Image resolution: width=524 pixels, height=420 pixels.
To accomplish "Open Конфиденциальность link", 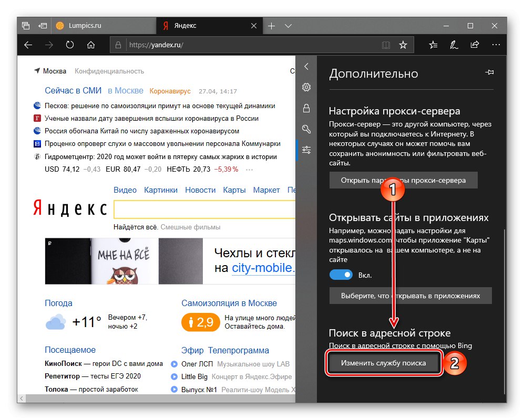I will click(109, 71).
